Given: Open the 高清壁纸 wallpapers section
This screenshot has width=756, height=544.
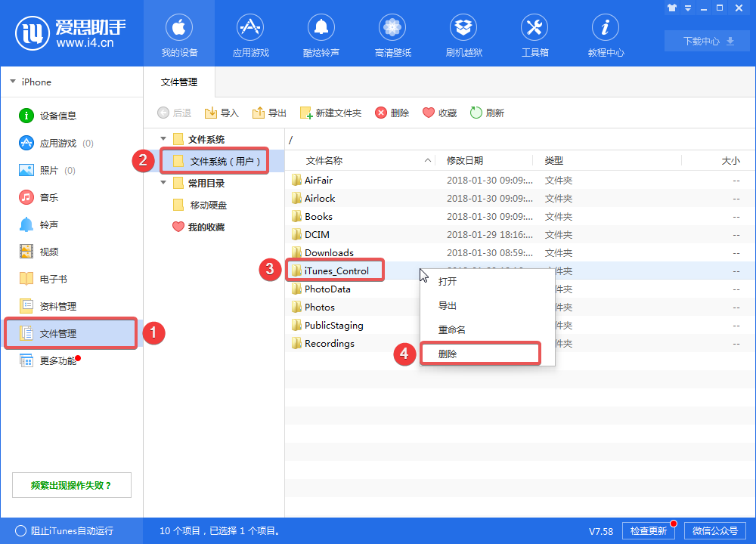Looking at the screenshot, I should pos(392,33).
